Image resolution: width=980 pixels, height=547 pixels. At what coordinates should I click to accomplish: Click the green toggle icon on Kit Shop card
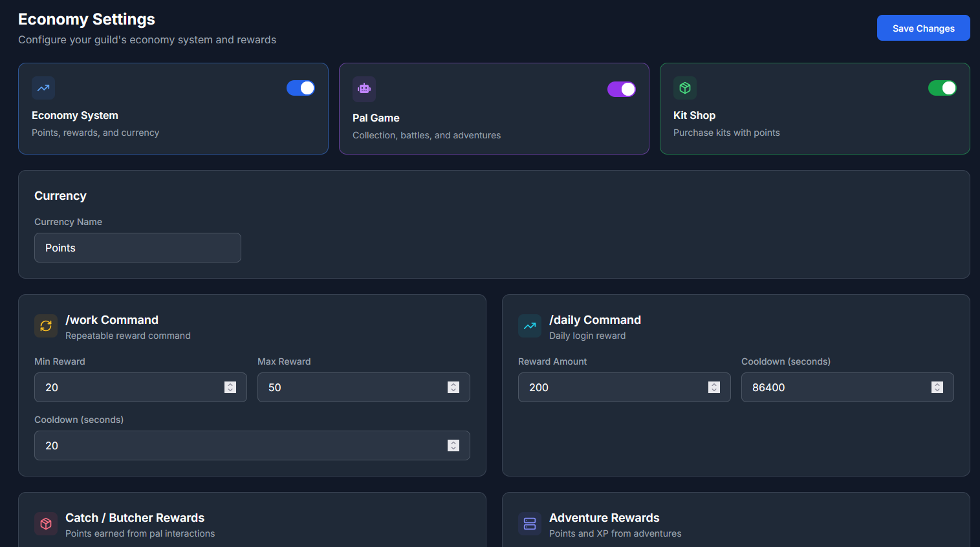942,87
